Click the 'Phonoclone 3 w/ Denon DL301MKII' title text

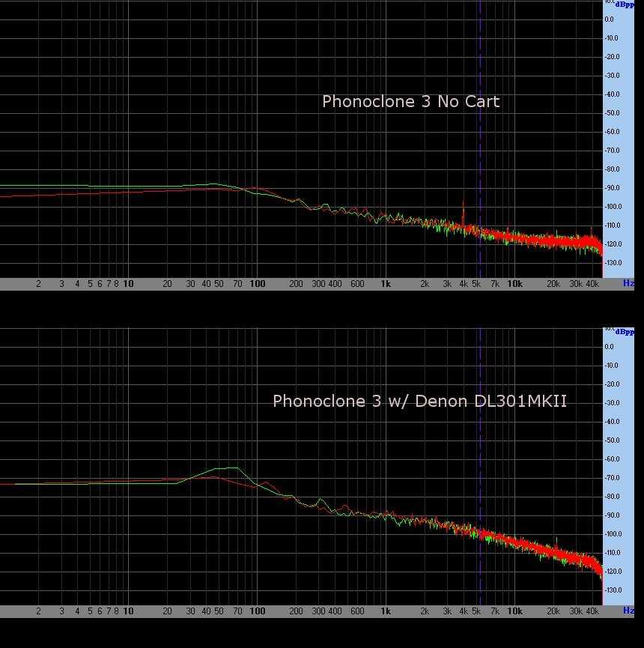[x=419, y=402]
